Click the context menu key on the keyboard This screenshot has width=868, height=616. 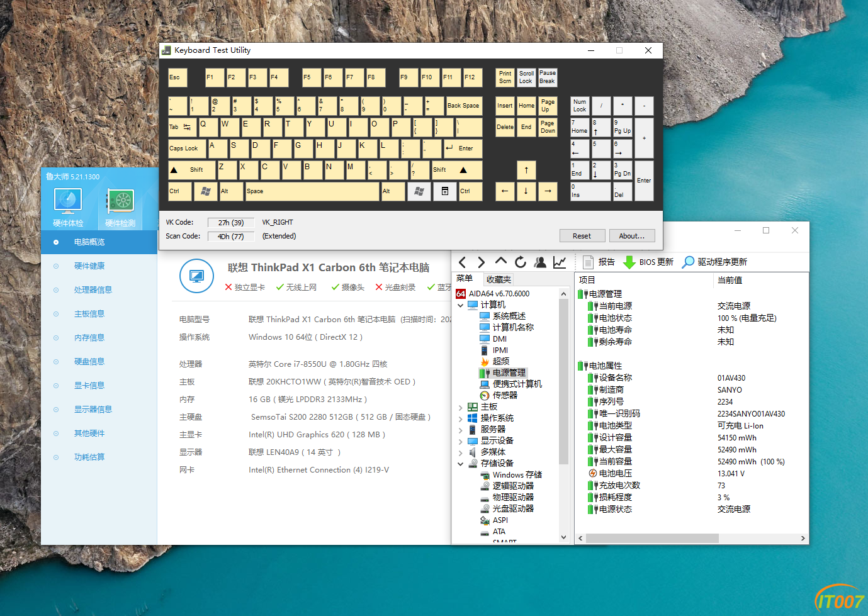tap(445, 191)
